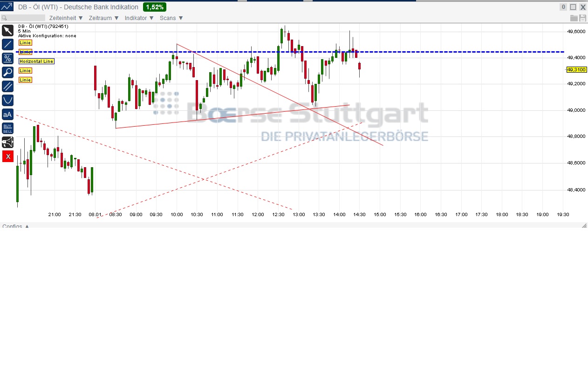Click the 14:30 time axis label

pos(359,214)
